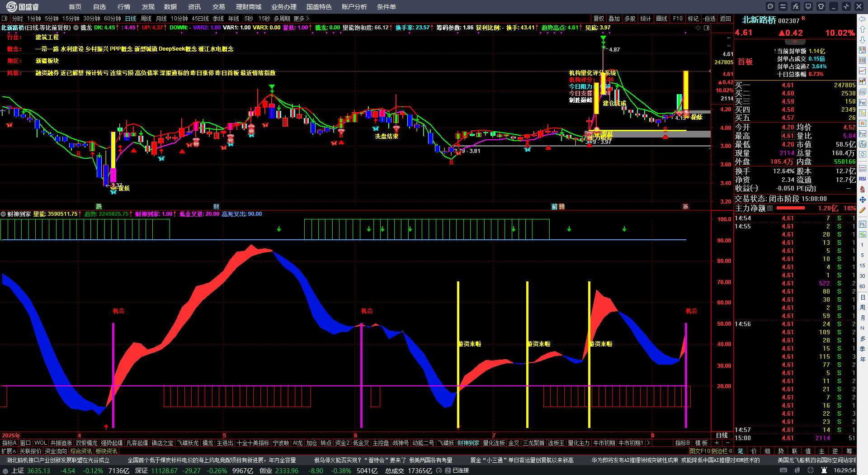Click the window box icon left of 分时
Viewport: 868px width, 475px height.
5,19
